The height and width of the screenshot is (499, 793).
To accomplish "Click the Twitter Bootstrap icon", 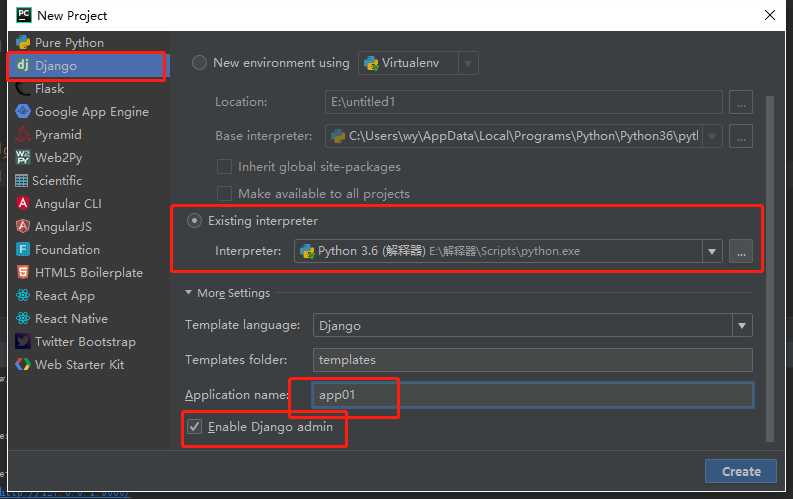I will (x=23, y=341).
